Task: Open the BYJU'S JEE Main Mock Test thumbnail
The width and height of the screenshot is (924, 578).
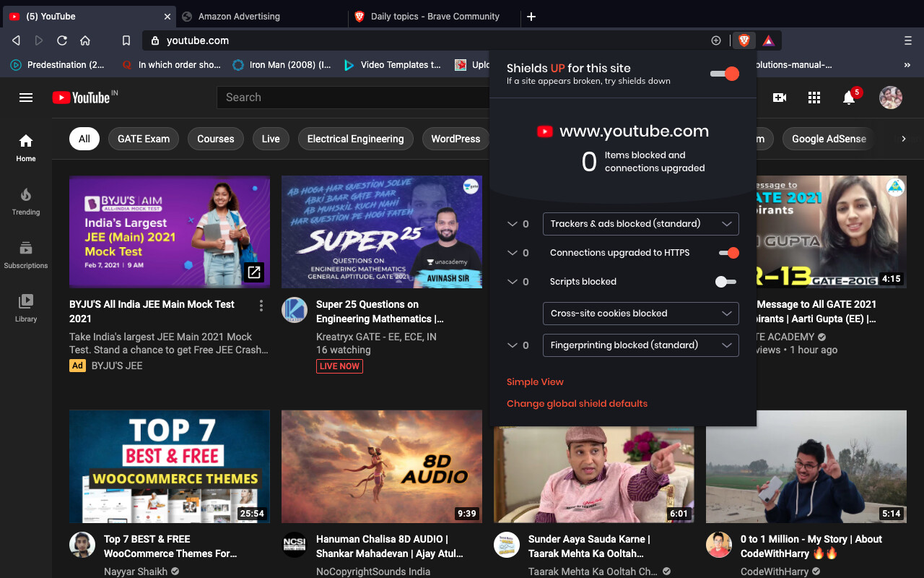Action: (x=170, y=232)
